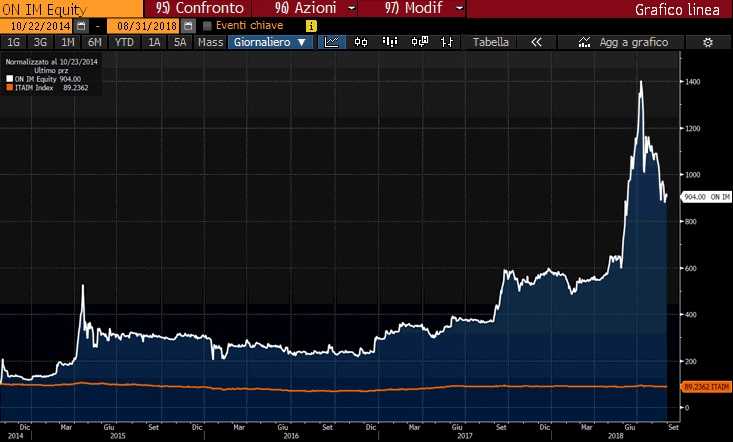Viewport: 733px width, 442px height.
Task: Select the YTD time range
Action: pos(124,42)
